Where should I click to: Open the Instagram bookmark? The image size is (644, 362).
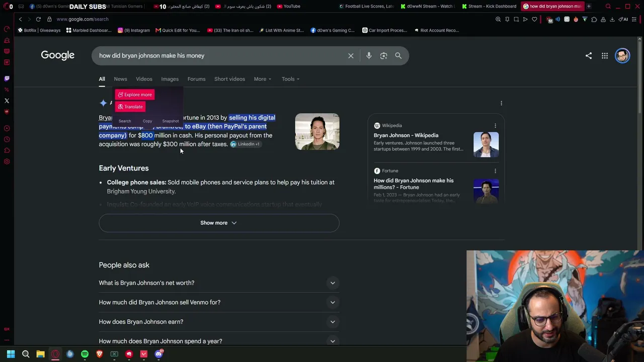click(134, 30)
